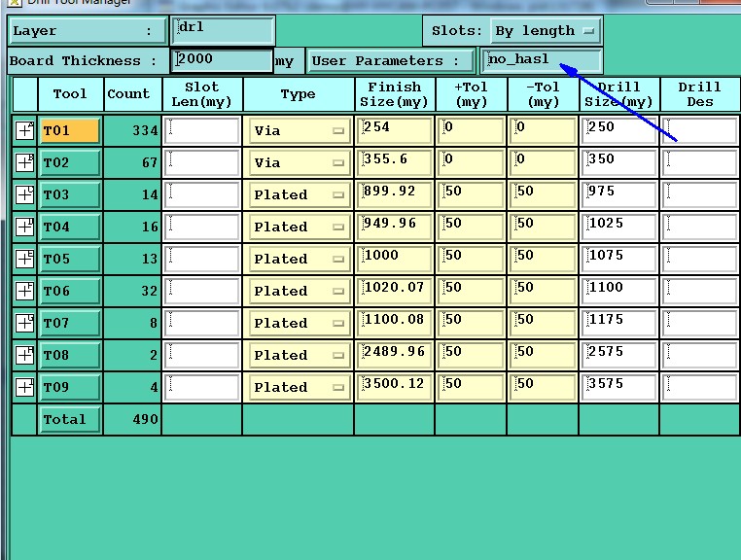Click the Drill Size field 975

tap(618, 194)
